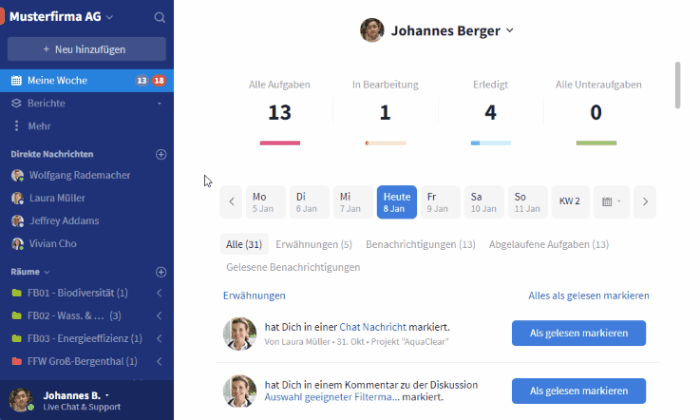This screenshot has height=420, width=700.
Task: Click the green Unteraufgaben progress bar
Action: [x=596, y=143]
